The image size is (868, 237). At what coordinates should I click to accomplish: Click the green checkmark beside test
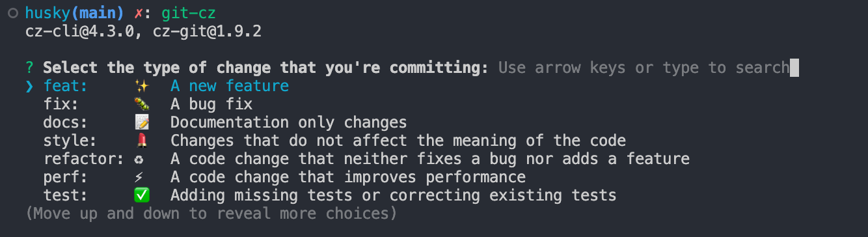pos(141,195)
